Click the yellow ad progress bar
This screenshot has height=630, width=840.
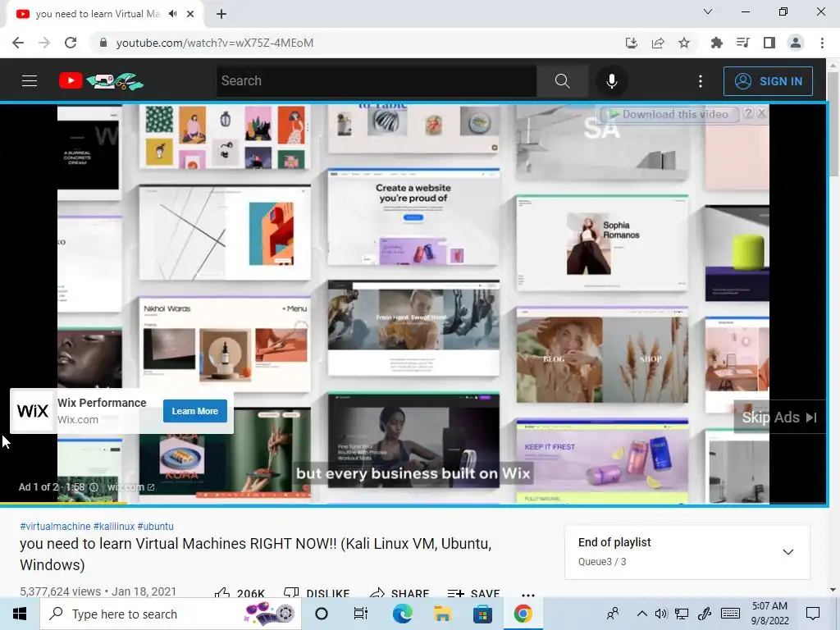click(63, 503)
